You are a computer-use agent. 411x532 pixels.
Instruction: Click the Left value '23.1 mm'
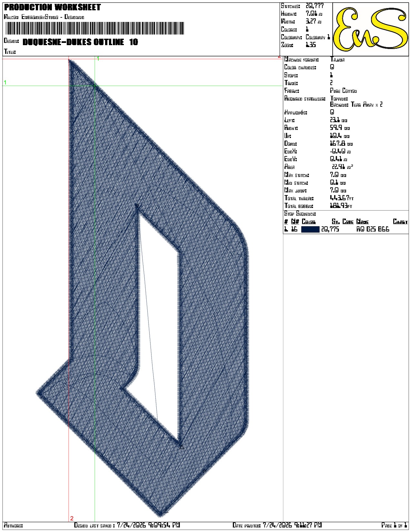click(338, 120)
